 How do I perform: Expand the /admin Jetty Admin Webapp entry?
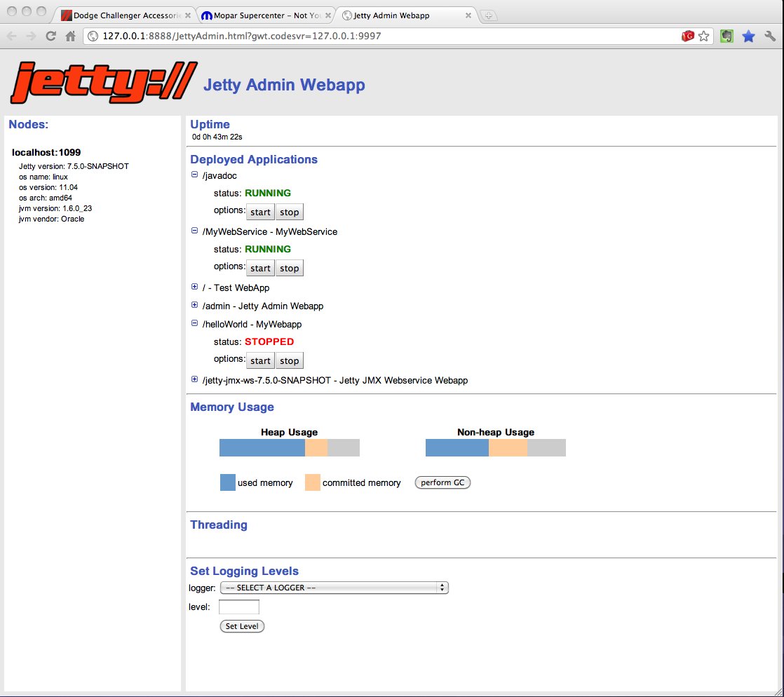(x=194, y=305)
